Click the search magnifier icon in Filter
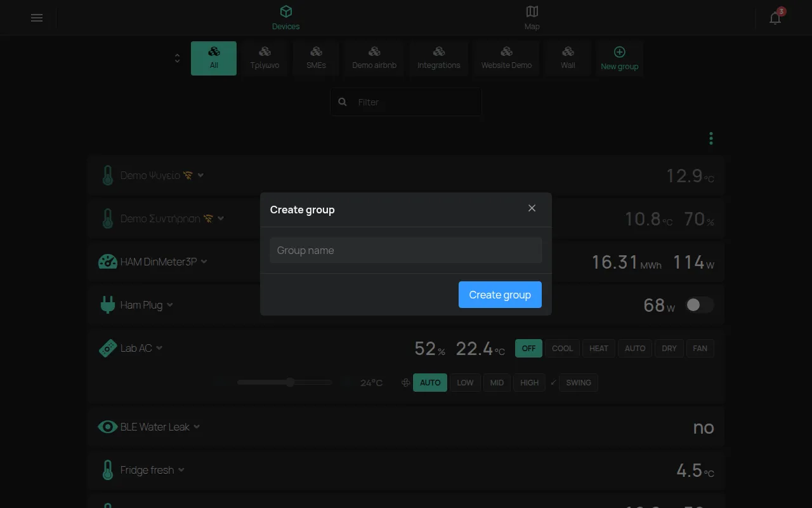812x508 pixels. pyautogui.click(x=343, y=102)
